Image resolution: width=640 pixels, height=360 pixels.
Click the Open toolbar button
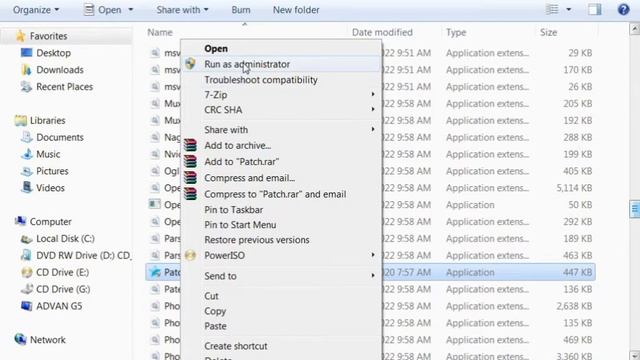(103, 10)
